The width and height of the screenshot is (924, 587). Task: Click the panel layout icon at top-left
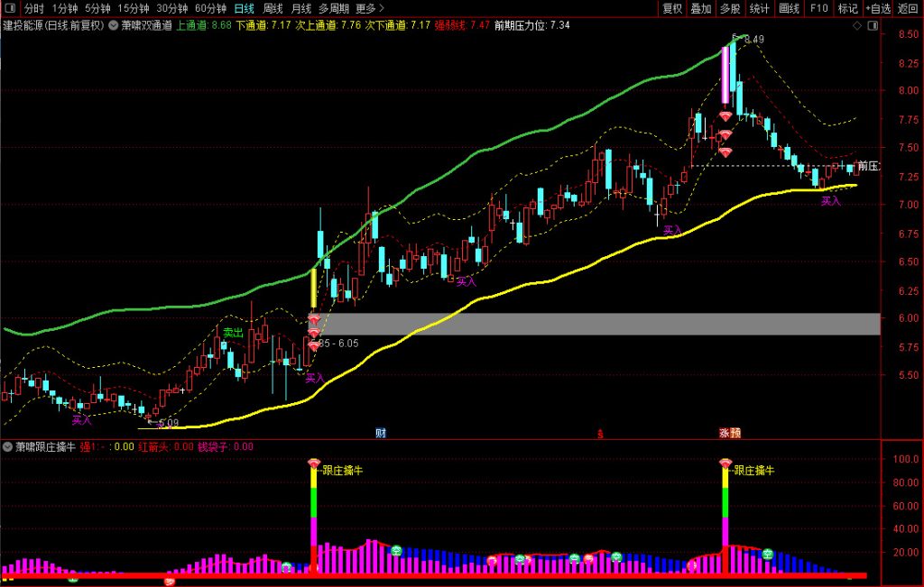point(10,9)
